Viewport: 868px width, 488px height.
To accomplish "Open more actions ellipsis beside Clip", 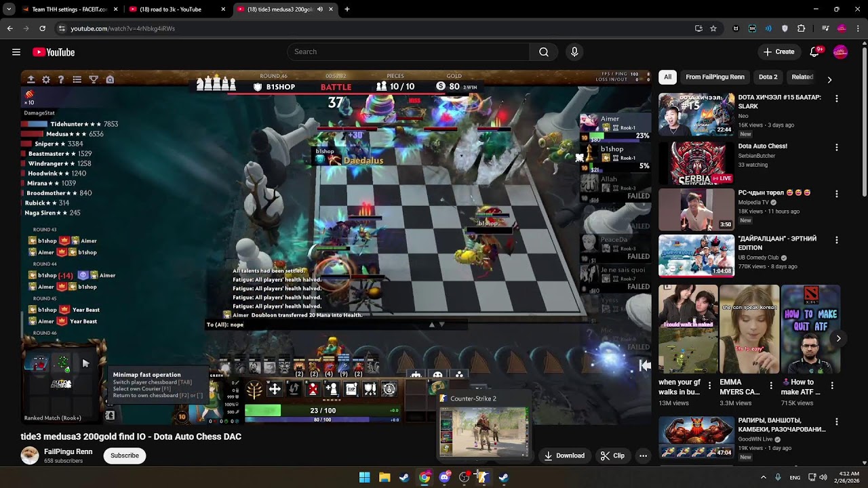I will click(643, 455).
